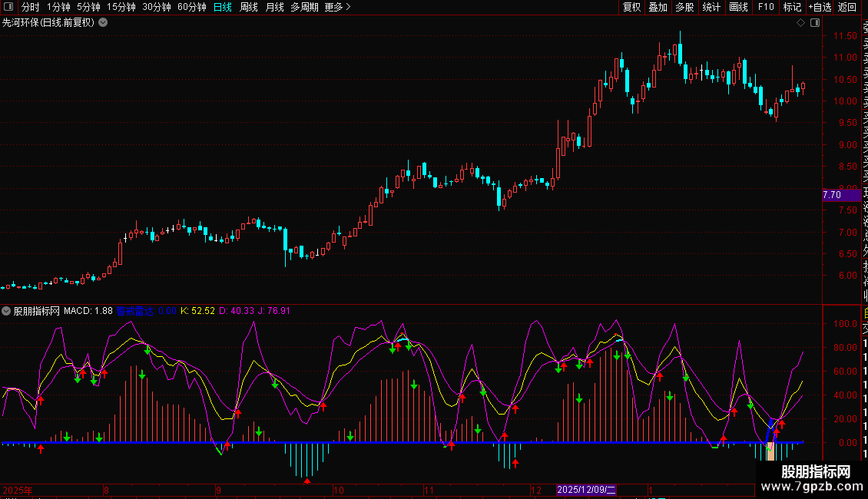This screenshot has width=868, height=499.
Task: Open the F10 company info
Action: (766, 7)
